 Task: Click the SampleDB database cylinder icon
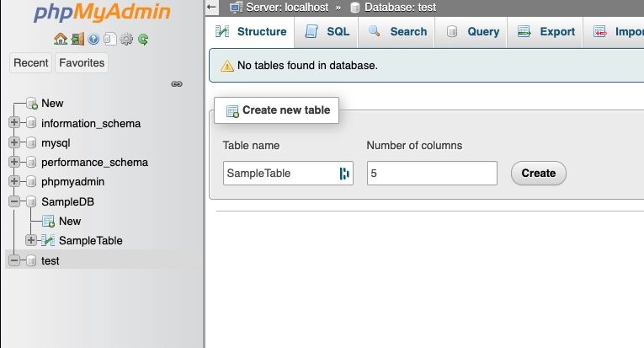pyautogui.click(x=31, y=201)
